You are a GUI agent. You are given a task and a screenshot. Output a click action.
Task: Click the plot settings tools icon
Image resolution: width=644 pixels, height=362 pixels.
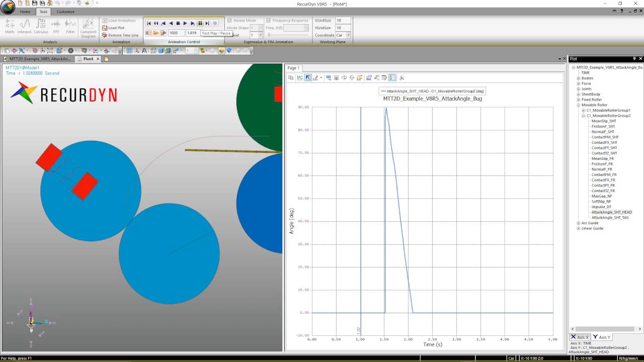tap(401, 77)
